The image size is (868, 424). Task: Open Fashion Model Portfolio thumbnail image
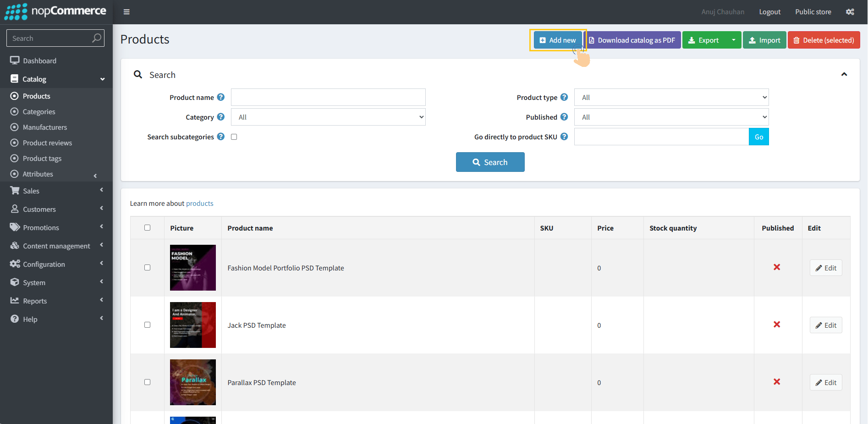(x=193, y=268)
